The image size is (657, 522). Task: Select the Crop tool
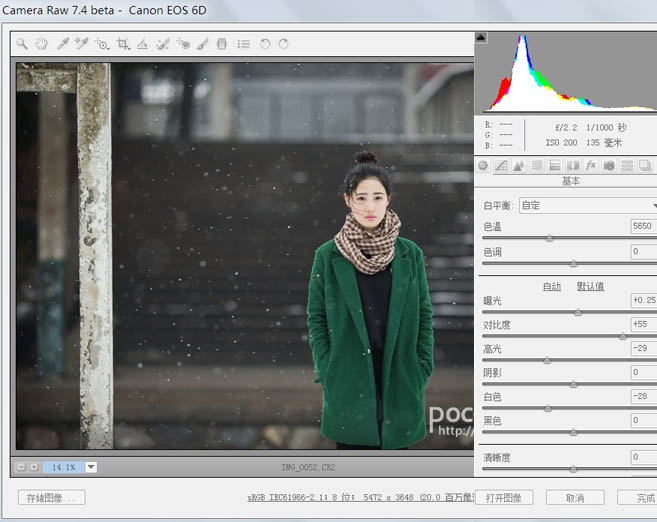123,44
